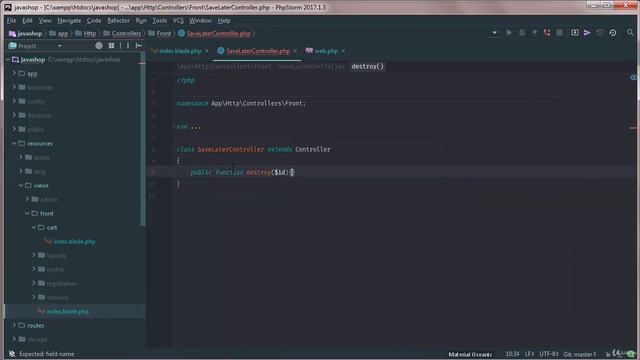Collapse the views folder
The height and width of the screenshot is (360, 640).
coord(21,185)
